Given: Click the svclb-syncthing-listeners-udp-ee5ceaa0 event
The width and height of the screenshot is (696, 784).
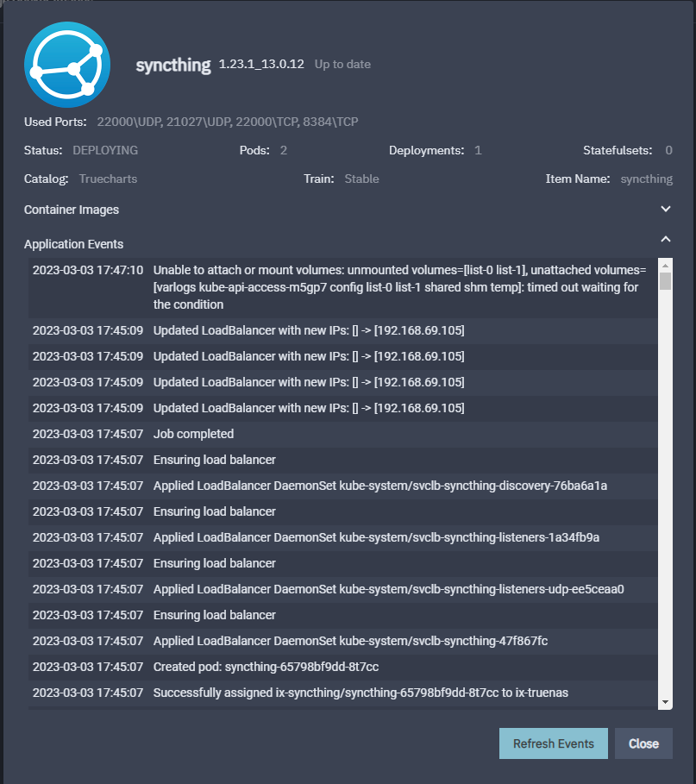Looking at the screenshot, I should tap(343, 589).
